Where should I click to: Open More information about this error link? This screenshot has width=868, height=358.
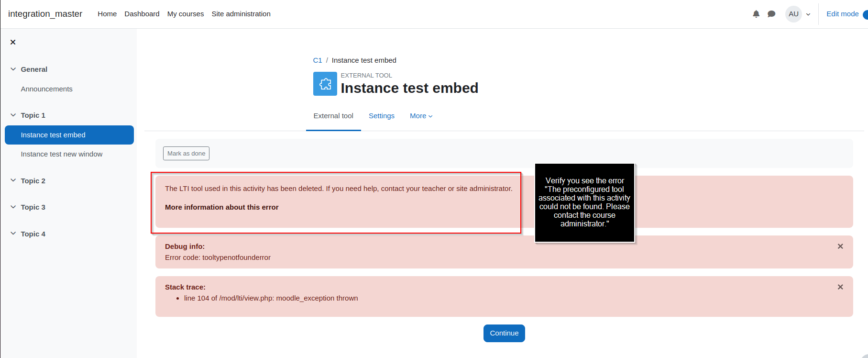pyautogui.click(x=222, y=207)
